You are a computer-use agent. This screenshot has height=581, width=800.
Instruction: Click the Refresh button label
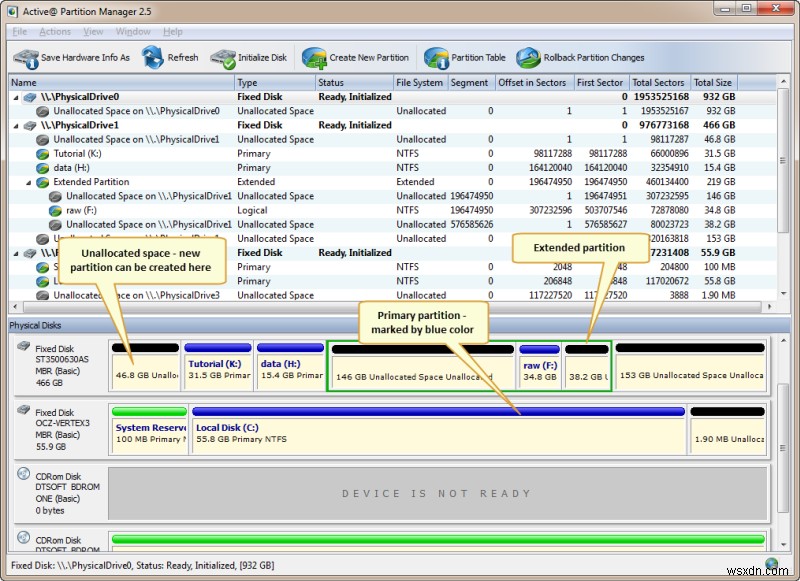pyautogui.click(x=183, y=58)
